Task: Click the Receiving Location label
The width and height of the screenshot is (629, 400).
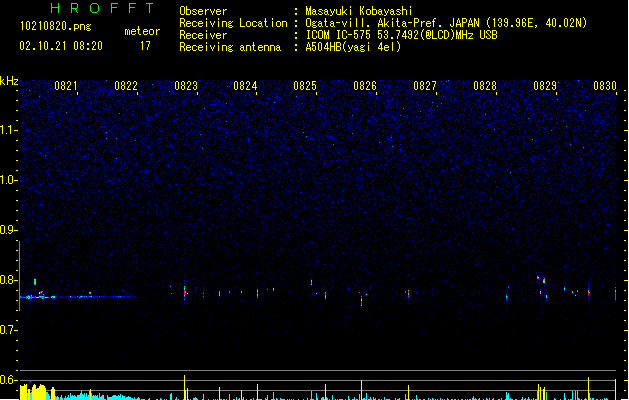Action: tap(233, 23)
